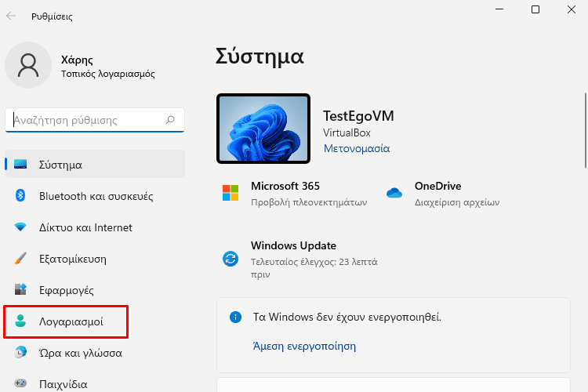
Task: Minimize the Ρυθμίσεις window
Action: pyautogui.click(x=499, y=9)
